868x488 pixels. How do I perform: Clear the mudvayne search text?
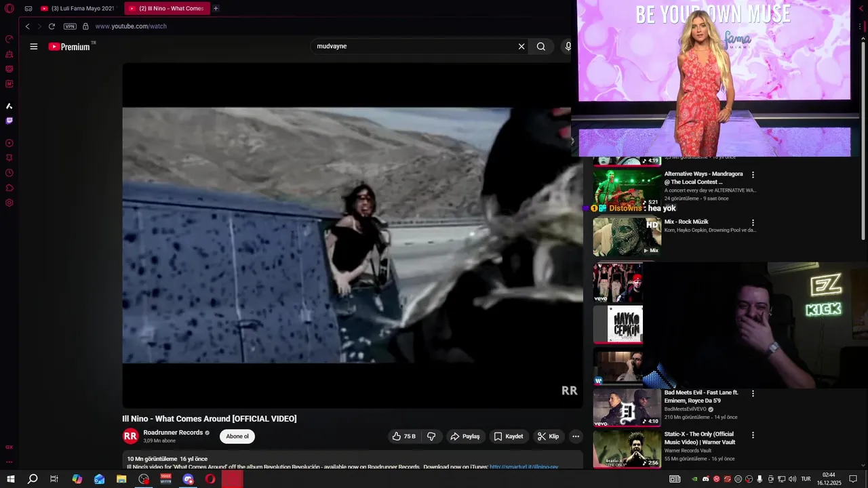click(x=521, y=47)
